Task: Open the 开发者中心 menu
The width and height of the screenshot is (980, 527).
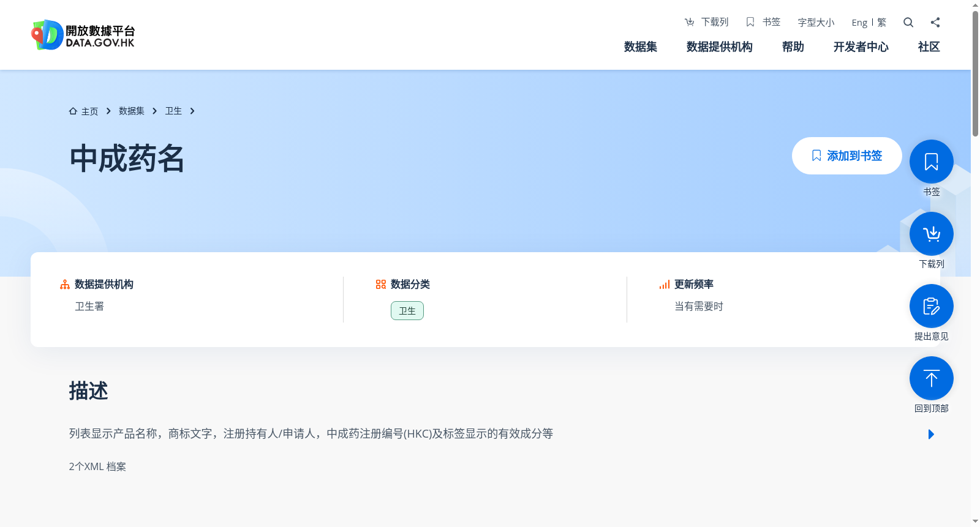Action: 861,47
